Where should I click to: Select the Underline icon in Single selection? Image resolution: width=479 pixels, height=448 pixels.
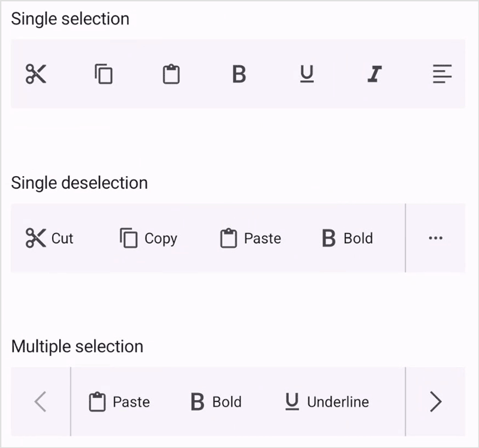(306, 74)
